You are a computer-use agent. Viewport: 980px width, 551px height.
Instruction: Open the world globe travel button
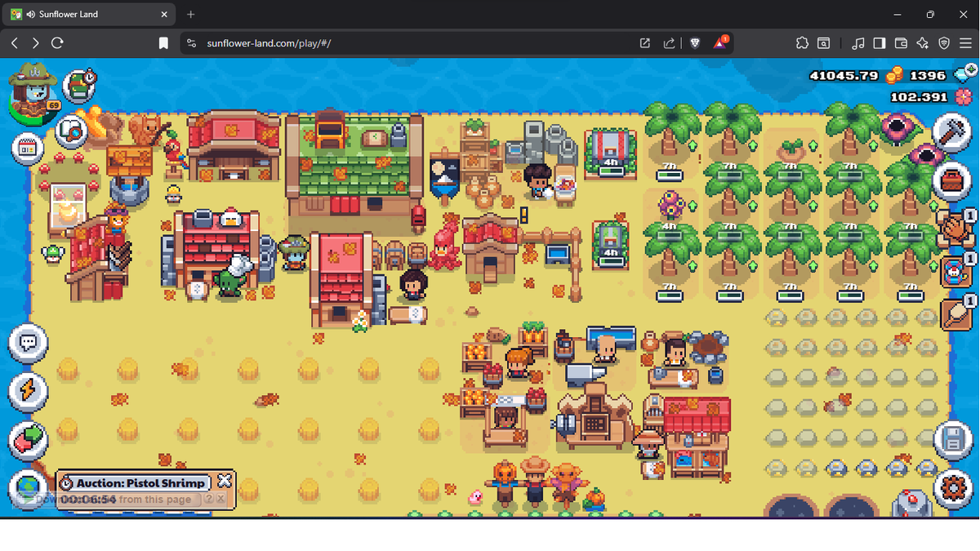point(28,488)
